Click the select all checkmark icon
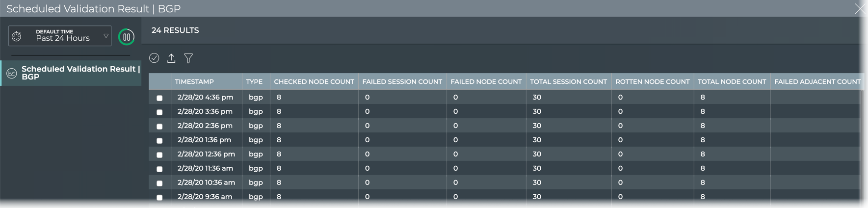The width and height of the screenshot is (868, 208). pos(154,58)
